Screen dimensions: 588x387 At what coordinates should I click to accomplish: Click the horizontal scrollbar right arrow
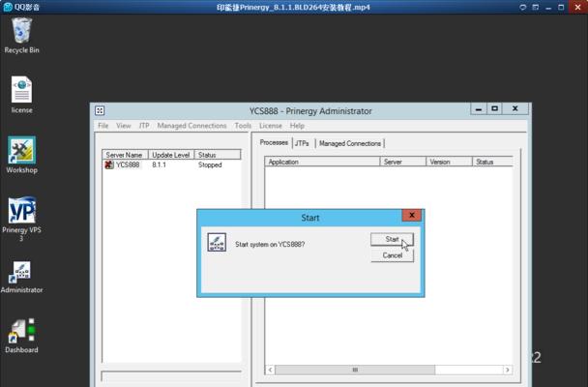coord(508,370)
